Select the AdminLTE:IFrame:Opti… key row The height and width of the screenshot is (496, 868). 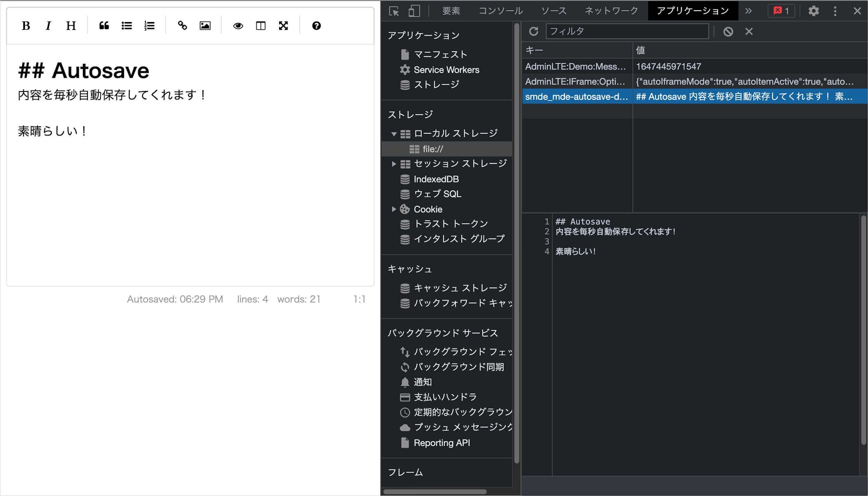point(577,81)
